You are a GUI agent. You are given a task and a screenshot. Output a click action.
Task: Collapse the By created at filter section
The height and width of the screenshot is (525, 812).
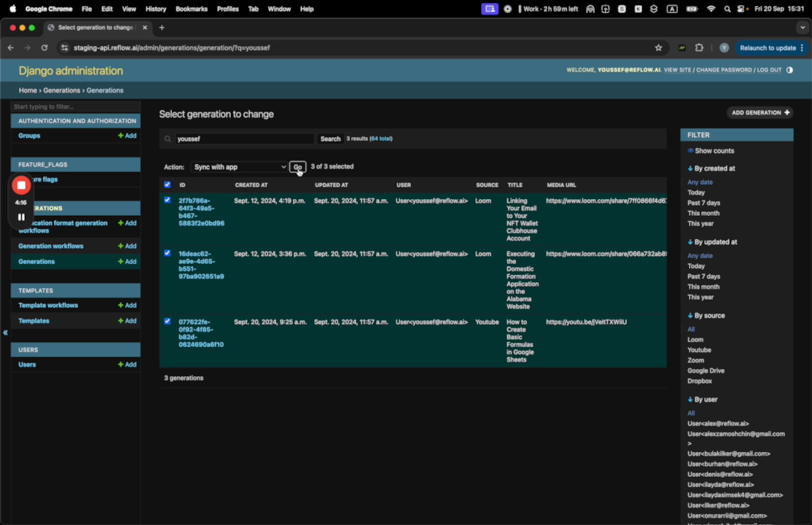pos(711,168)
